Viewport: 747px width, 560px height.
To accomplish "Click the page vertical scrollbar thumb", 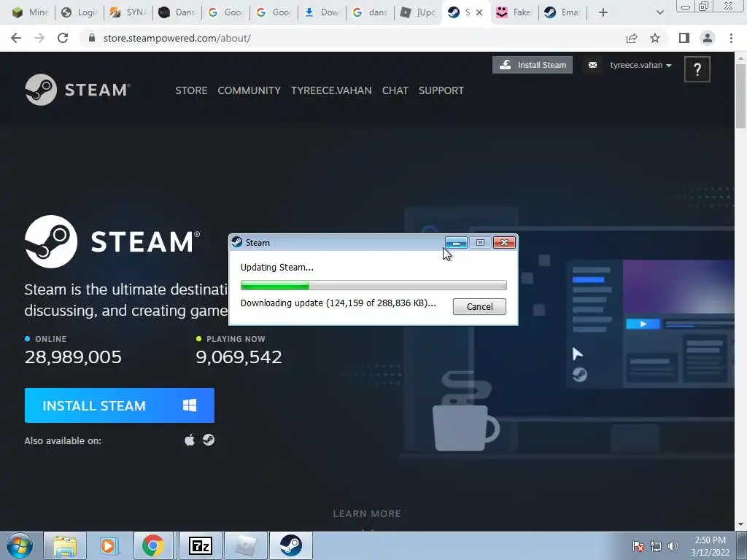I will pos(740,96).
